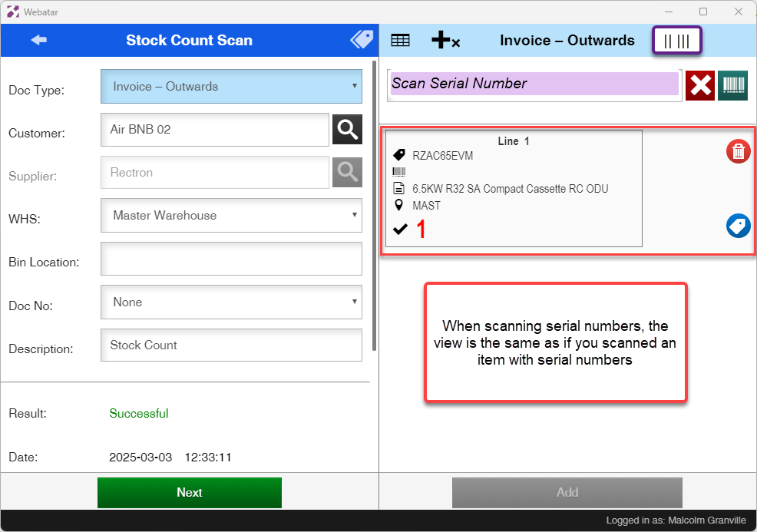Screen dimensions: 757x532
Task: Open the table grid view icon
Action: point(400,40)
